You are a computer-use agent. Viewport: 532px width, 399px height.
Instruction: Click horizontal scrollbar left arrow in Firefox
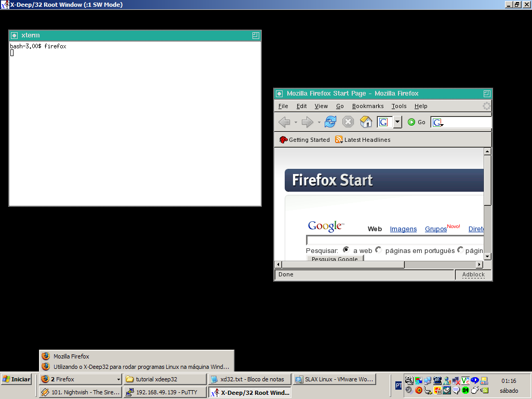(278, 264)
